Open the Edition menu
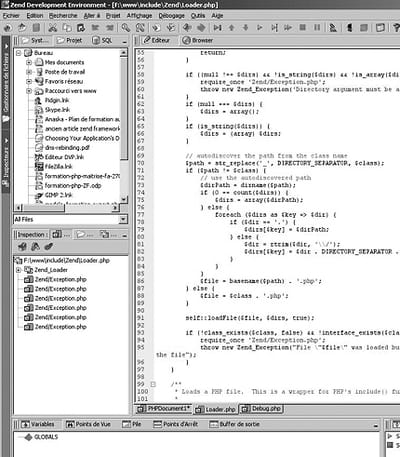This screenshot has width=400, height=457. (x=35, y=16)
